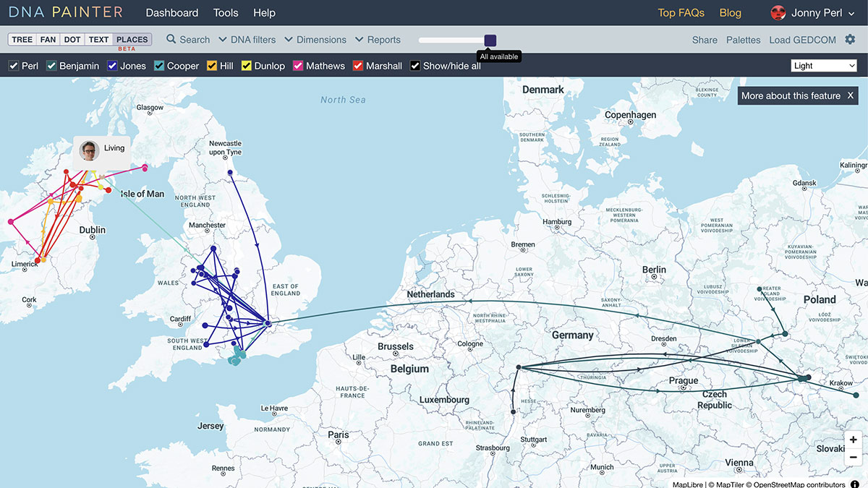Click the map zoom out minus button
Screen dimensions: 868x488
[854, 457]
